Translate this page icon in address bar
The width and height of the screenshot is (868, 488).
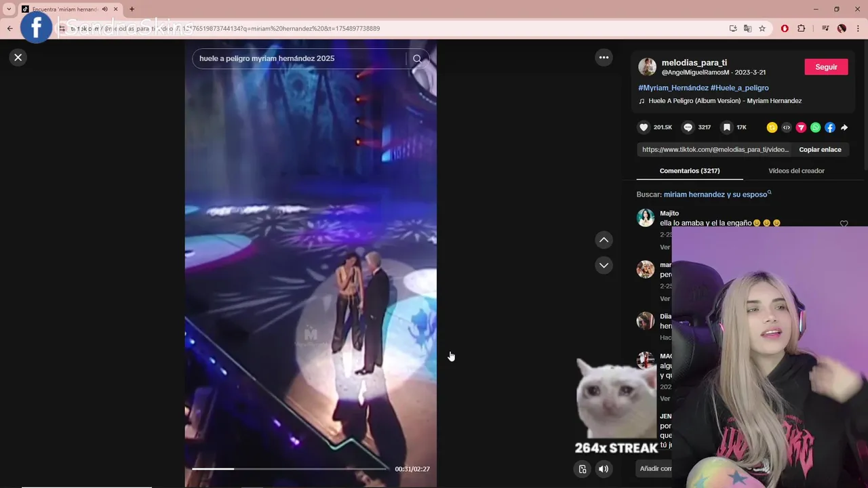coord(747,28)
